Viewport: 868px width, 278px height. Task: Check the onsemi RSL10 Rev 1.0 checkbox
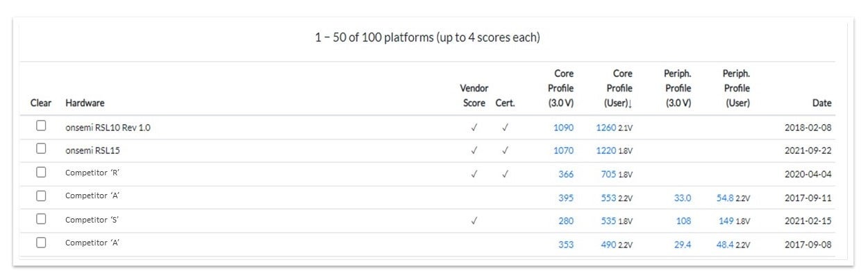(41, 126)
